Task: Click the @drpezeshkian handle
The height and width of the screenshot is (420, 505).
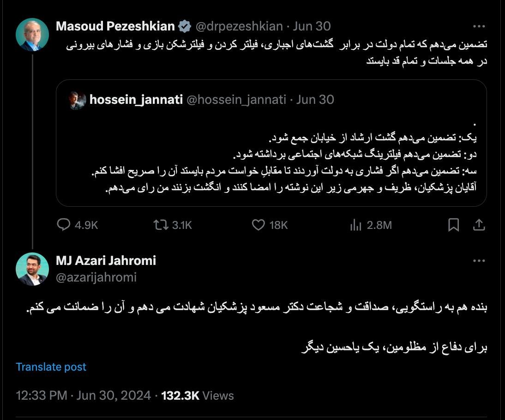Action: click(x=239, y=26)
